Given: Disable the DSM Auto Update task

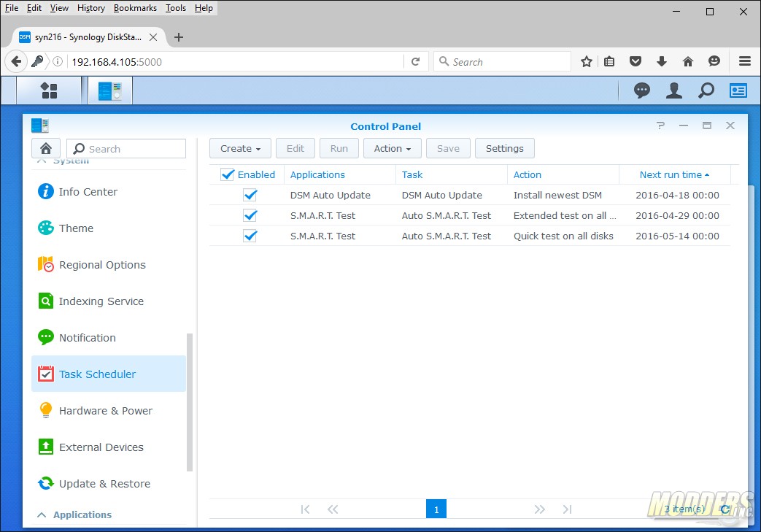Looking at the screenshot, I should (x=250, y=195).
